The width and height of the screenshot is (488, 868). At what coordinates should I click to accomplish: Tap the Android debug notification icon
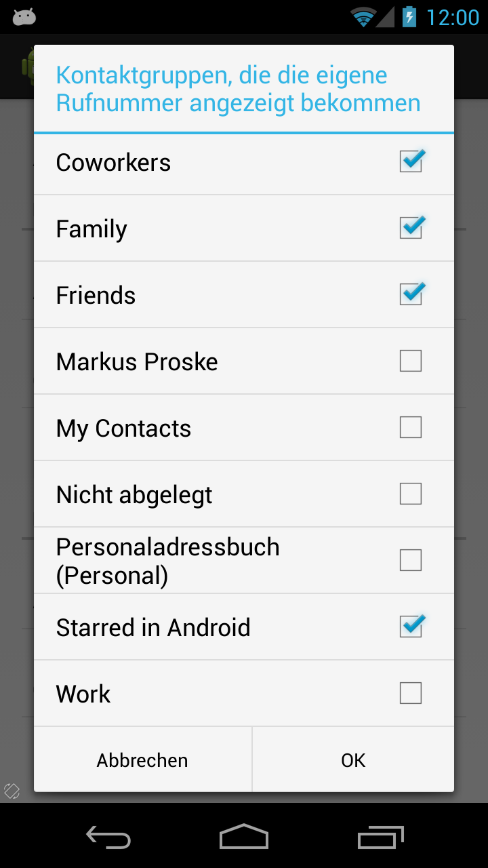(x=24, y=17)
